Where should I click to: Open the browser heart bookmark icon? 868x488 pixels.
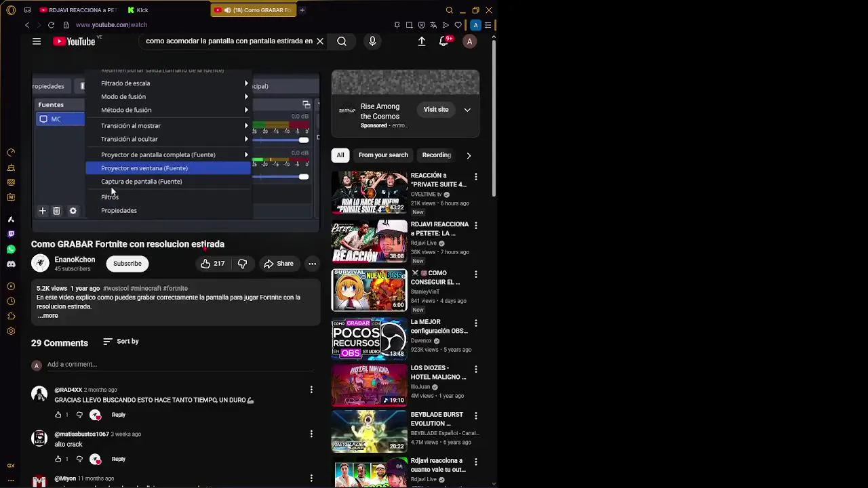point(458,25)
